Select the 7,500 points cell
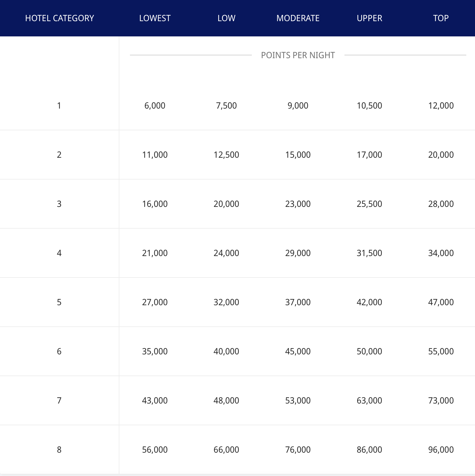 pyautogui.click(x=226, y=105)
